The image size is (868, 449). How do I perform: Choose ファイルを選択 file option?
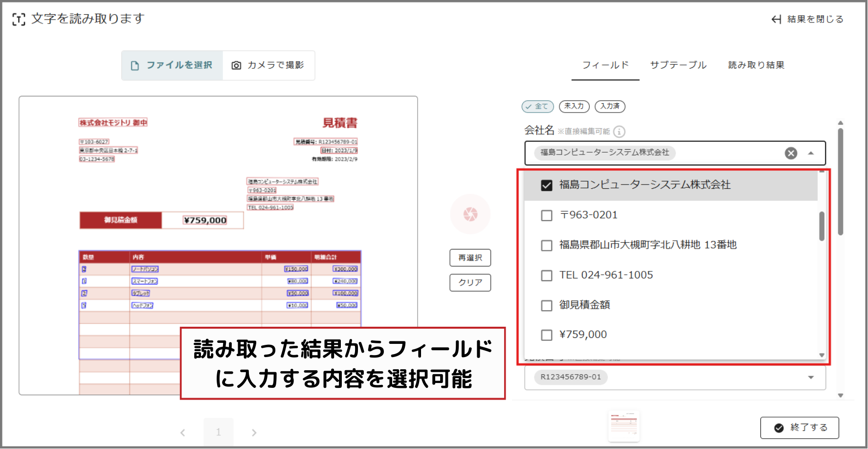pos(172,66)
